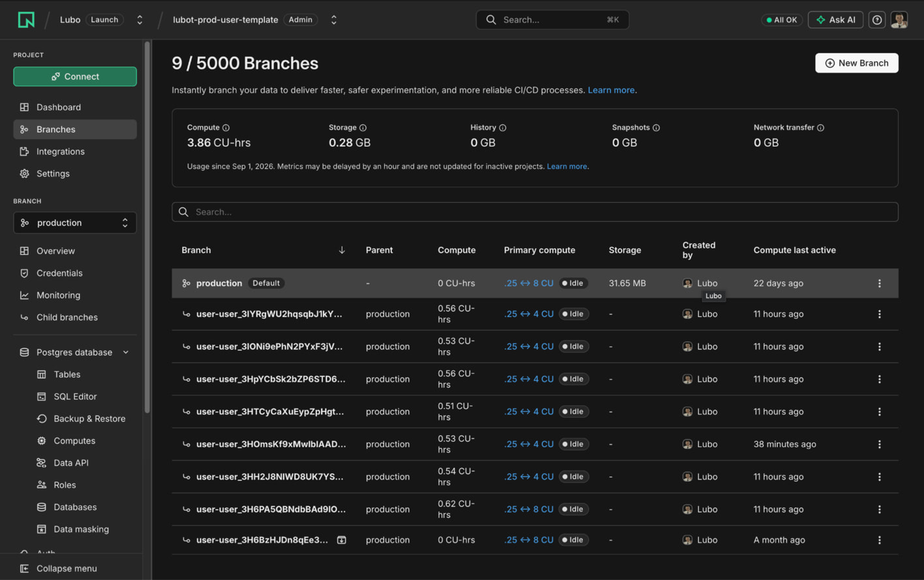Open actions menu for user-user_3HTCyCaXuEypZpHgt row

[x=879, y=412]
